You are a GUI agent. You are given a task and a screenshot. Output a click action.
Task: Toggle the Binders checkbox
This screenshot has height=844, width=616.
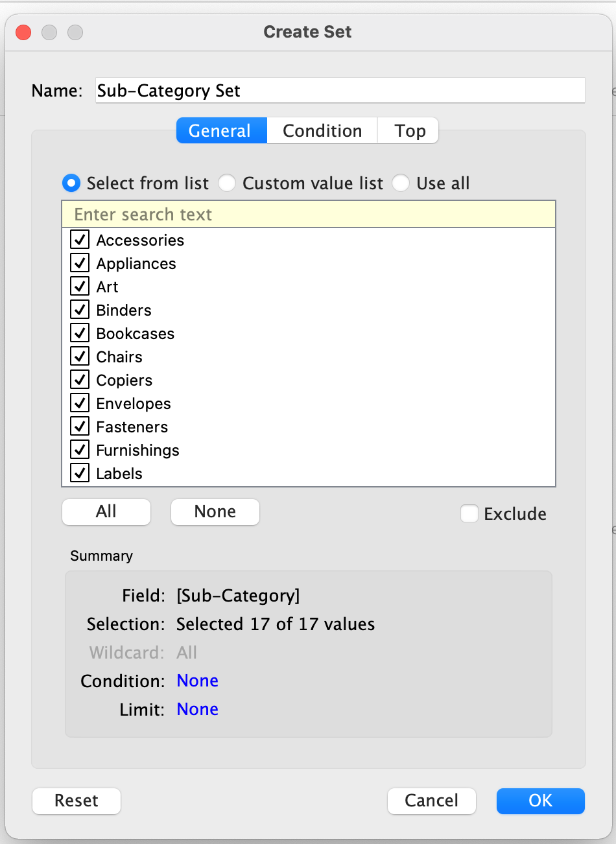point(80,310)
